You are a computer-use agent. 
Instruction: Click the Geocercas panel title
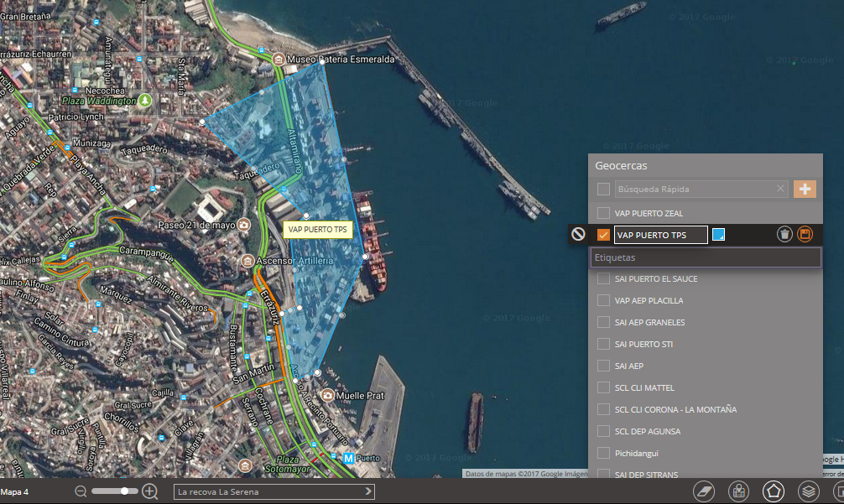pyautogui.click(x=621, y=166)
